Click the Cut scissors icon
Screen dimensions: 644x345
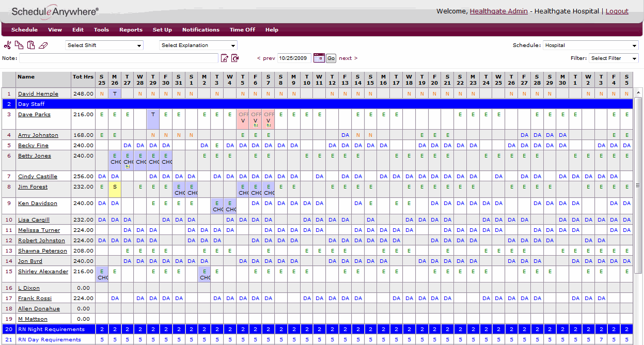coord(7,45)
